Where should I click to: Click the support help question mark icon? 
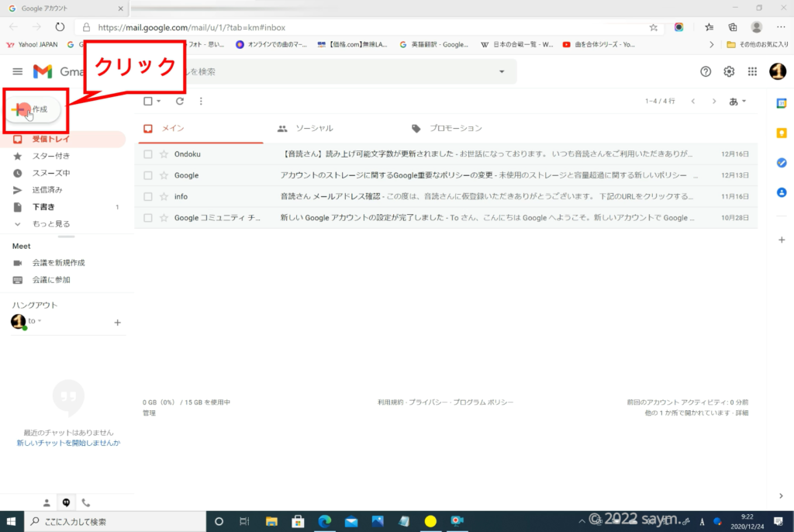pos(706,71)
